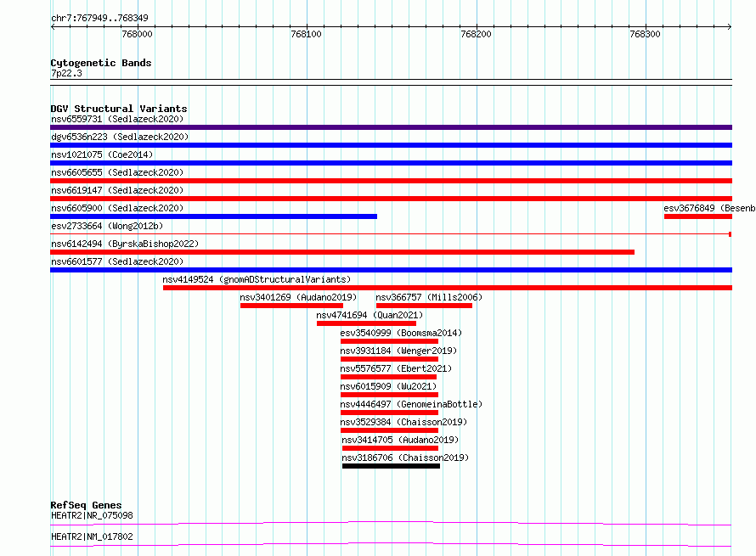Open nsv6015909 (Wu2021) label
Screen dimensions: 756x556
pyautogui.click(x=388, y=386)
